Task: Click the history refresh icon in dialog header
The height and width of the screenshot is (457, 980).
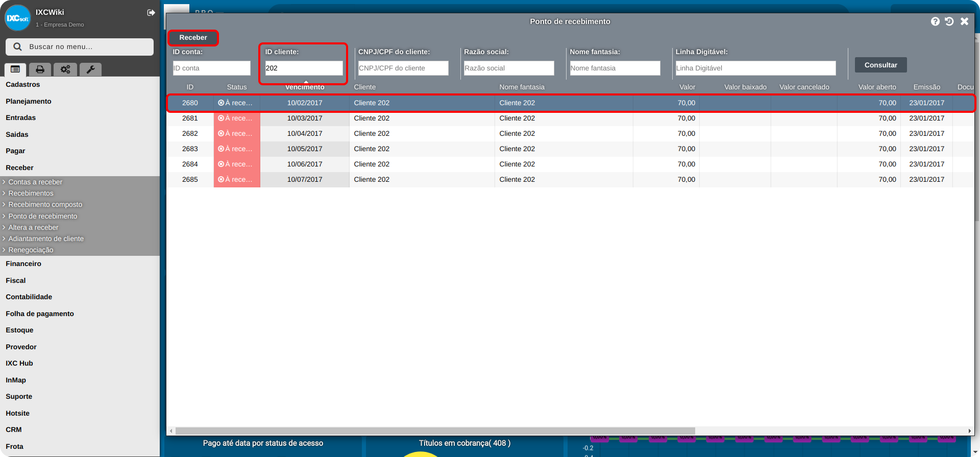Action: 949,21
